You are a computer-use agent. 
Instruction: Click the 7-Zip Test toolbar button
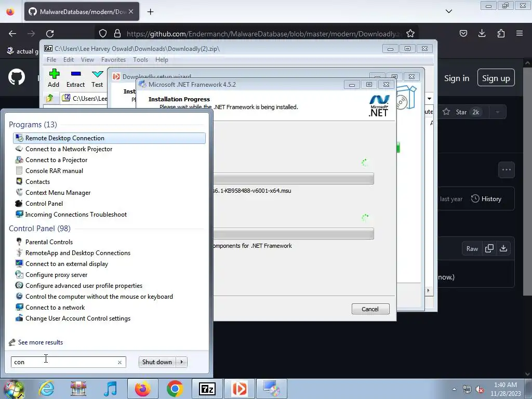click(x=97, y=78)
